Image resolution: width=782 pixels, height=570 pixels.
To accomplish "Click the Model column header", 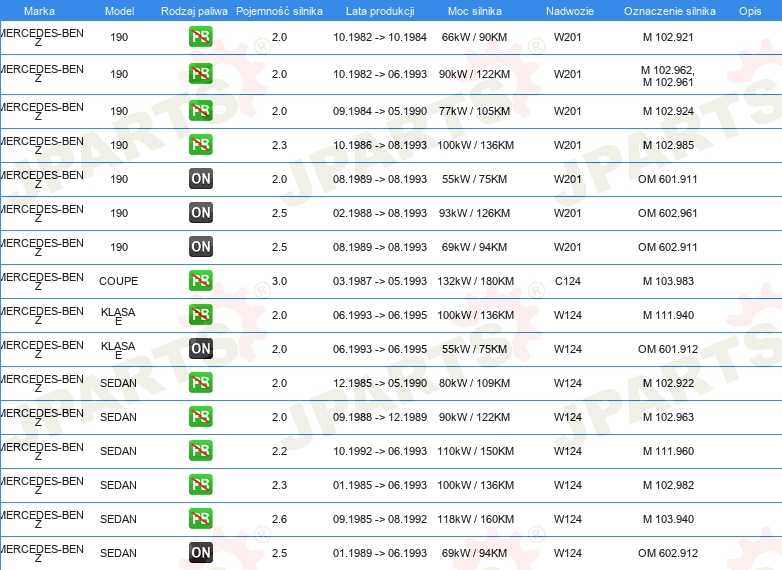I will coord(119,11).
